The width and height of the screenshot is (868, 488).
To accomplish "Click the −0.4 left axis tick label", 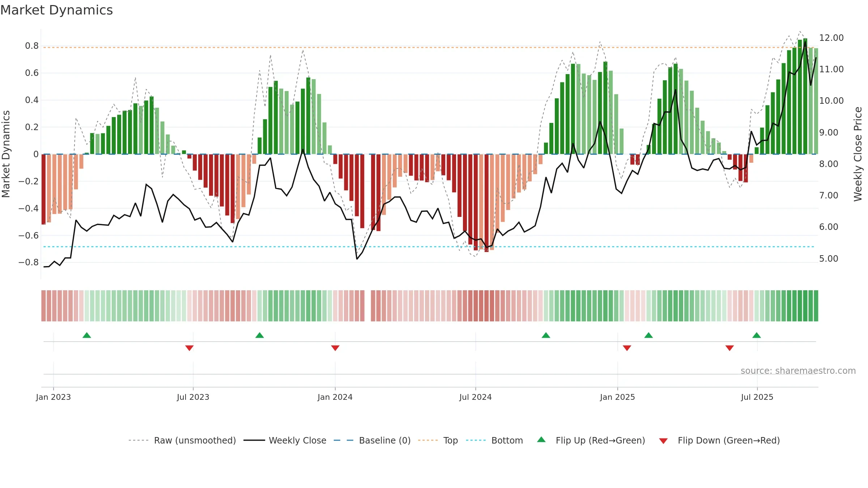I will click(29, 208).
